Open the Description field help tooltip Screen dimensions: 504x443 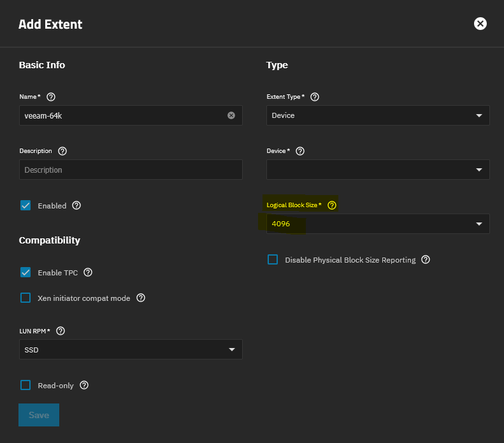coord(62,151)
